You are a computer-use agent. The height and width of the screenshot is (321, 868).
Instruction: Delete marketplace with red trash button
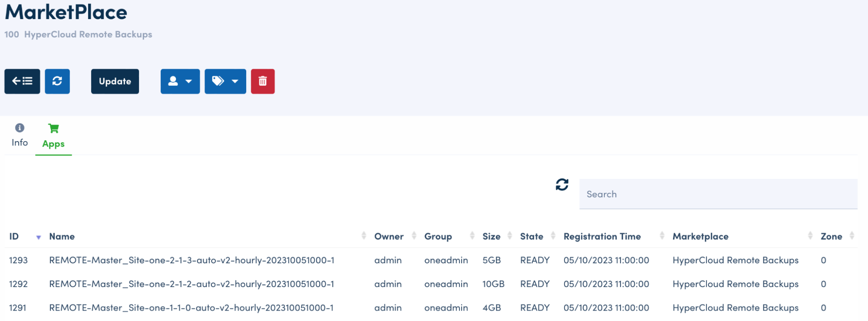click(x=263, y=81)
